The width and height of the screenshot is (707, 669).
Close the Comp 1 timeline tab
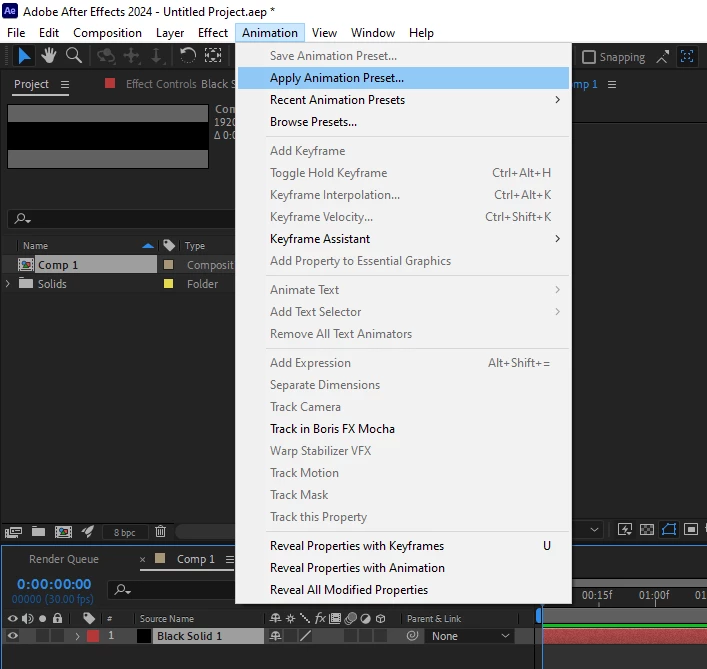142,559
